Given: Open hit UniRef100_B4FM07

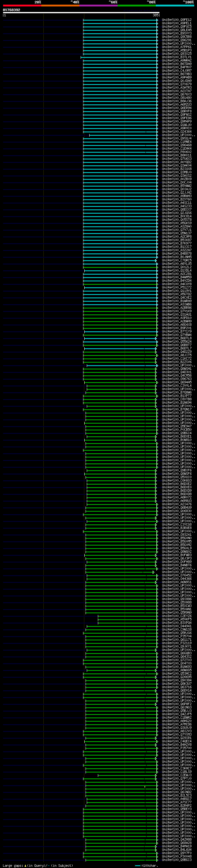Looking at the screenshot, I should point(176,67).
